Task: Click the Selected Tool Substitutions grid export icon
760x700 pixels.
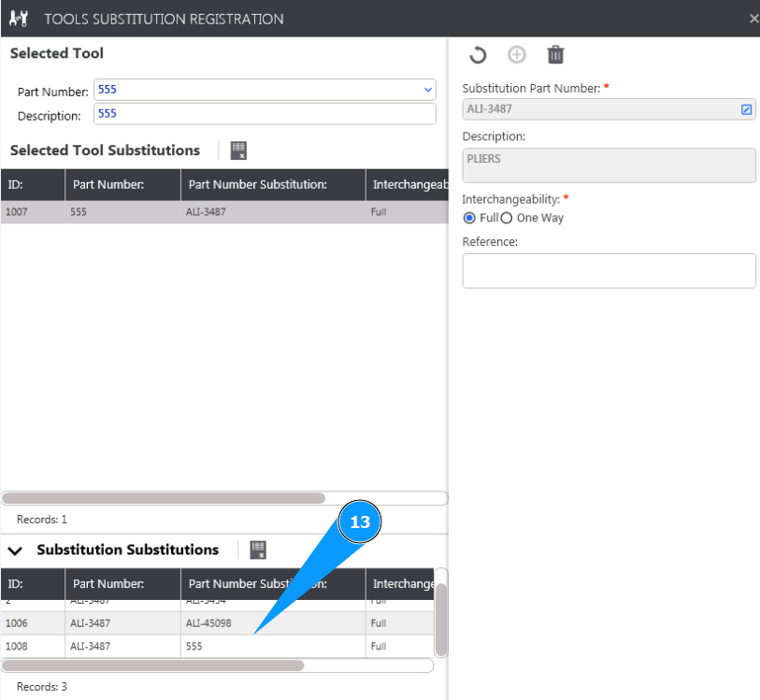Action: [238, 150]
